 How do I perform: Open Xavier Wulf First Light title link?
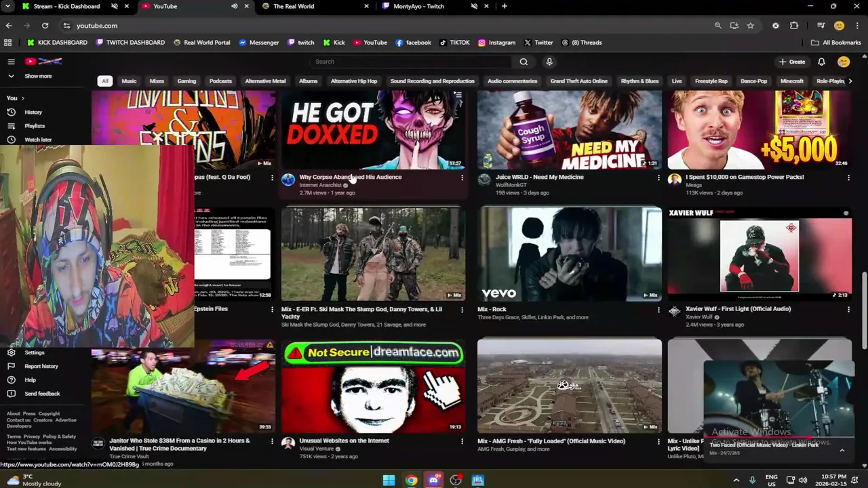pyautogui.click(x=738, y=309)
